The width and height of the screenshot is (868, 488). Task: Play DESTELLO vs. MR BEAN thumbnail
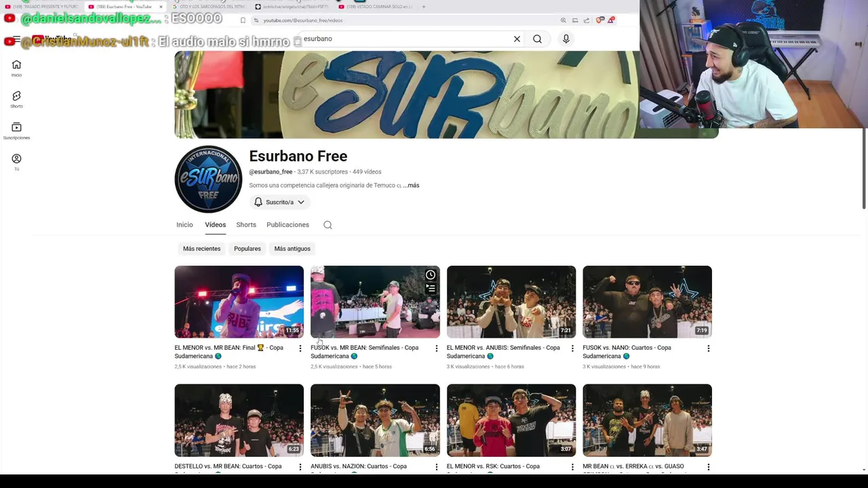(239, 420)
